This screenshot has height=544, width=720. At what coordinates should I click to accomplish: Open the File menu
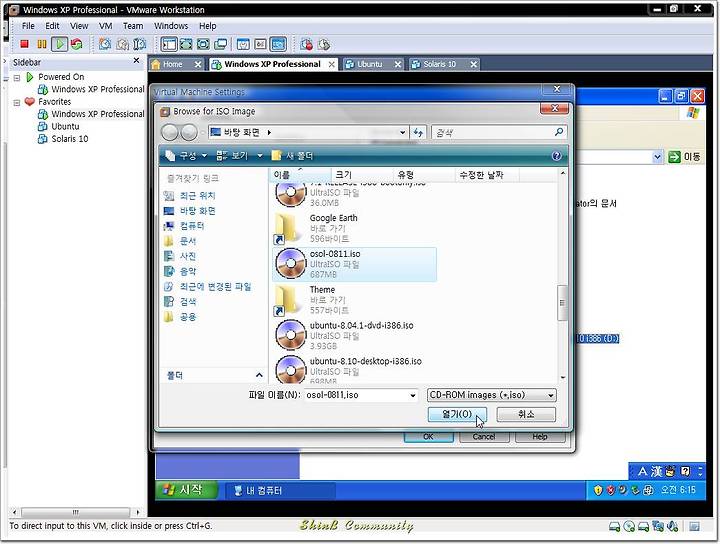tap(28, 26)
